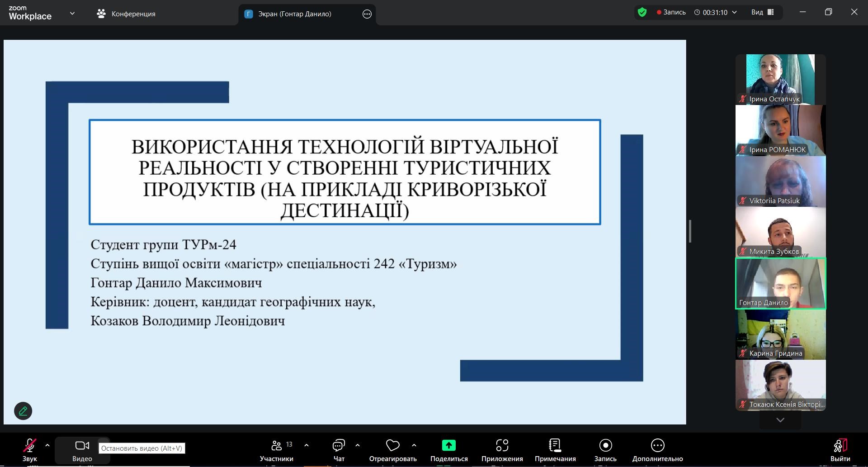Expand the audio options arrow

[47, 445]
